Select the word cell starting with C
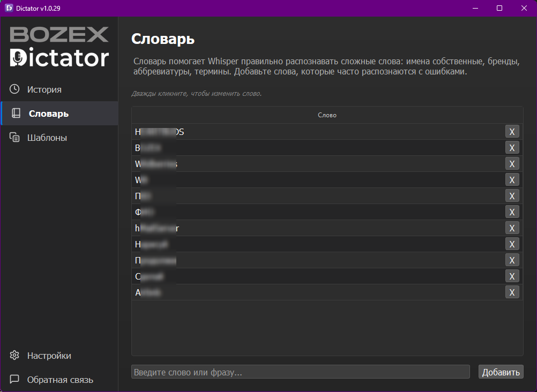 click(317, 276)
